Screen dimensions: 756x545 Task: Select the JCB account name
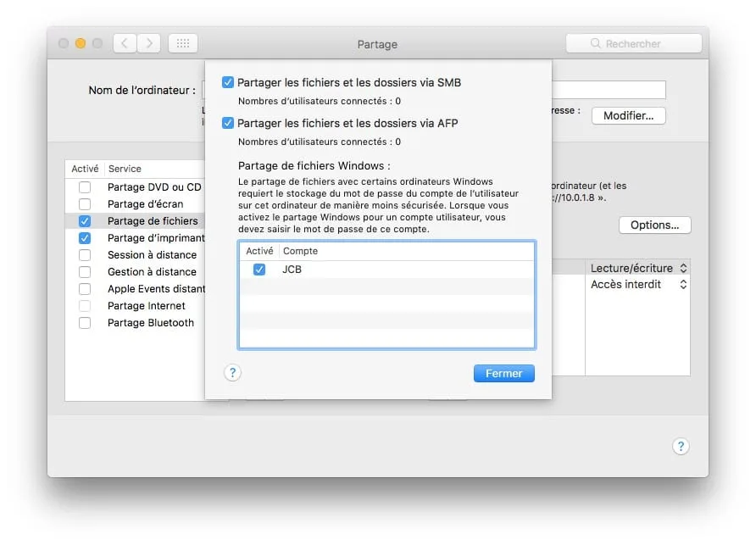292,270
